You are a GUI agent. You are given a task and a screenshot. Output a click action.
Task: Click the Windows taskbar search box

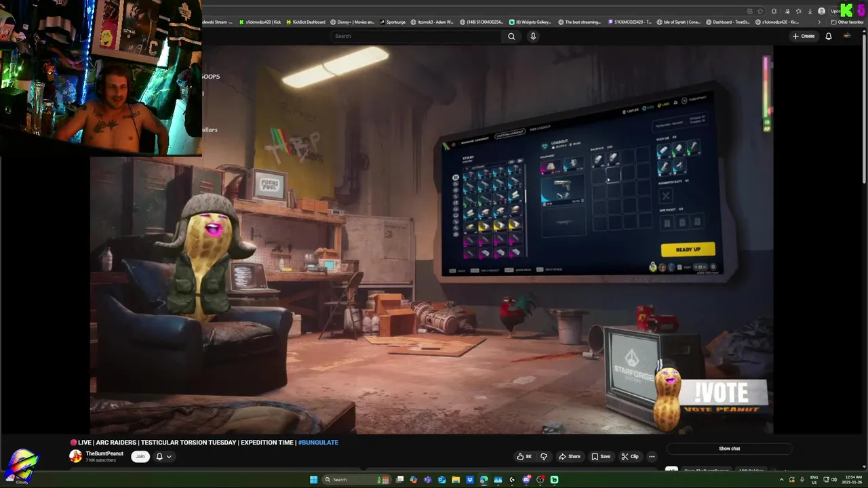click(x=357, y=480)
